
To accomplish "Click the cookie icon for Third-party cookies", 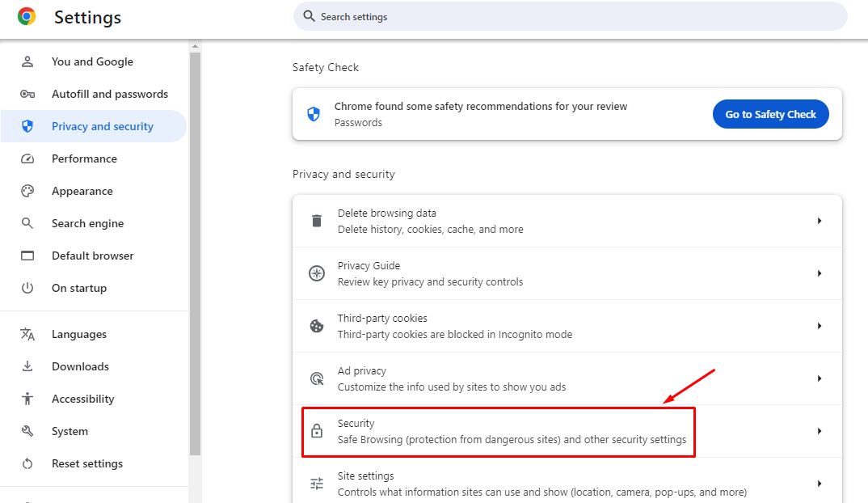I will coord(317,326).
